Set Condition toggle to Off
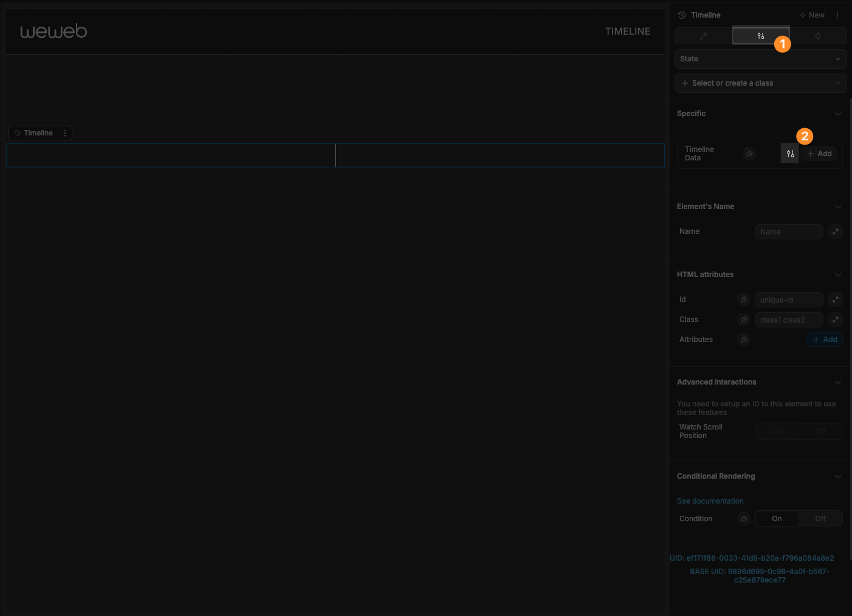Image resolution: width=852 pixels, height=616 pixels. (x=820, y=519)
